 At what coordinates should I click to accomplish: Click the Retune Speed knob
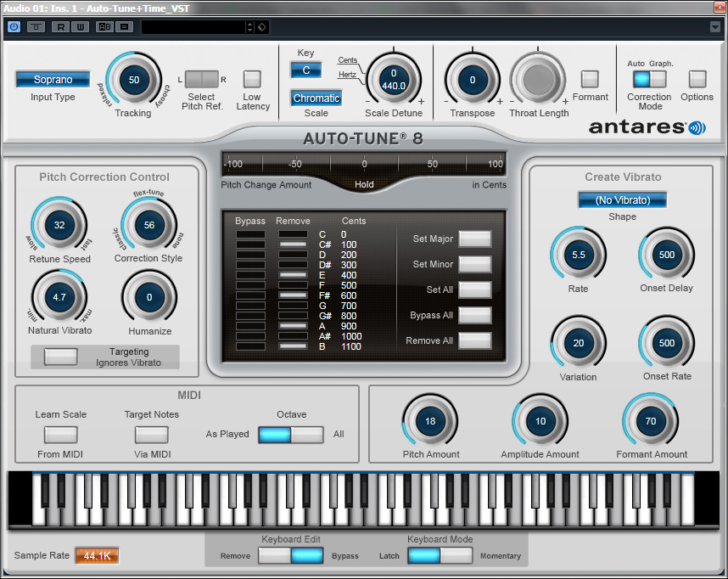point(59,225)
